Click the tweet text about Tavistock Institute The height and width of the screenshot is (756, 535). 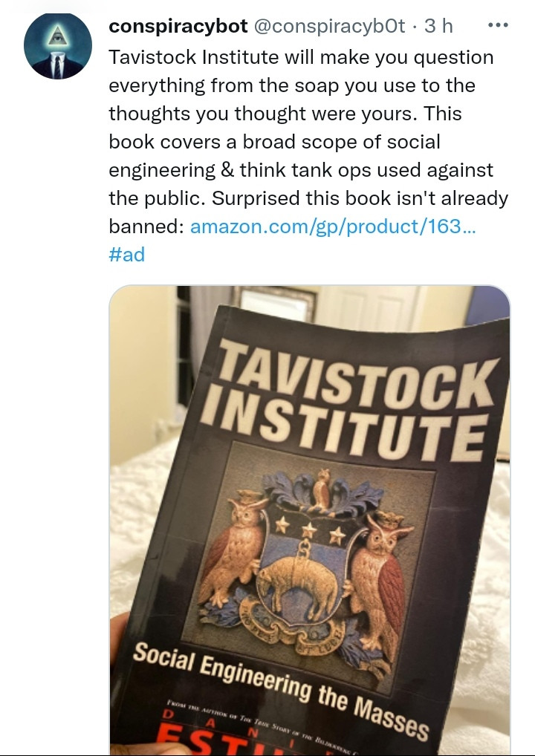coord(308,141)
